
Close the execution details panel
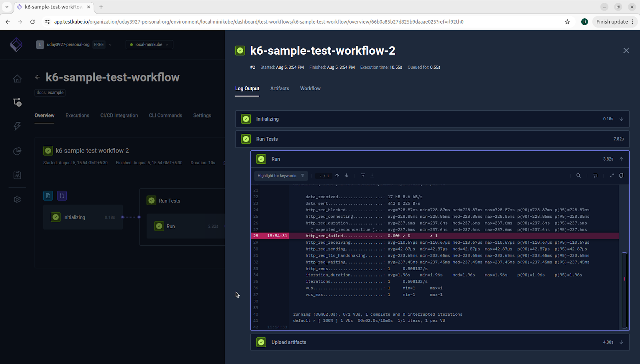click(626, 50)
